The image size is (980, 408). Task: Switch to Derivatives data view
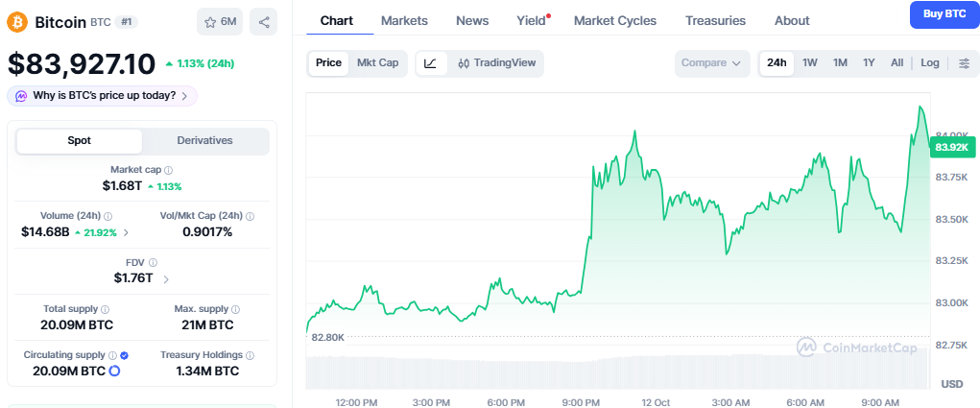coord(205,140)
